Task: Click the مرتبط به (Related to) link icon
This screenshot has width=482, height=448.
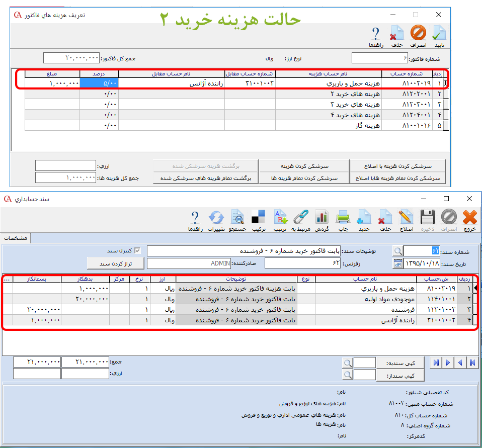Action: [301, 217]
